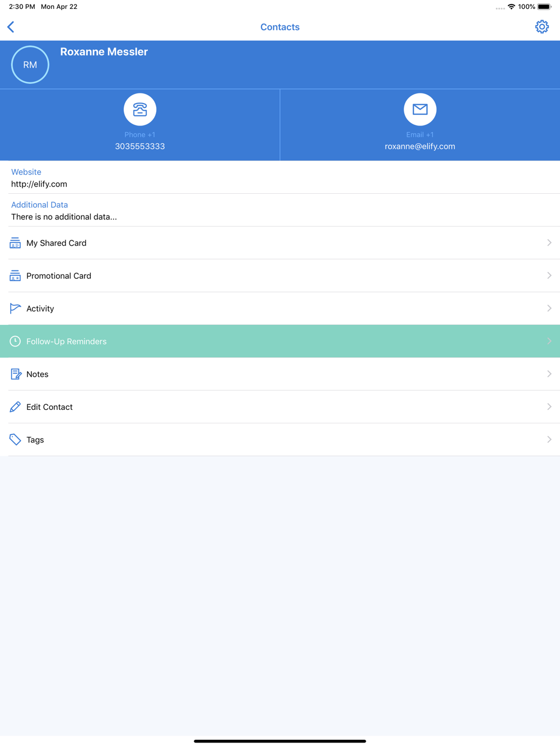Check the Wi-Fi status icon

[x=511, y=7]
